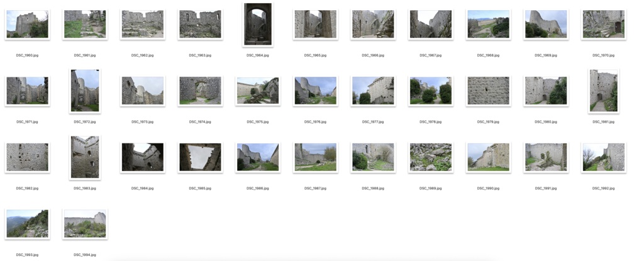Select the DSC_1962.jpg thumbnail
644x261 pixels.
click(x=143, y=25)
